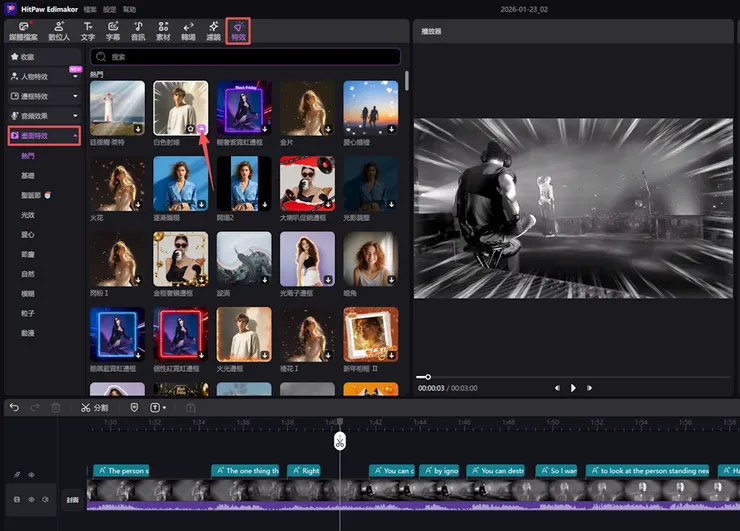Toggle subtitle track visibility eye icon

[x=31, y=475]
